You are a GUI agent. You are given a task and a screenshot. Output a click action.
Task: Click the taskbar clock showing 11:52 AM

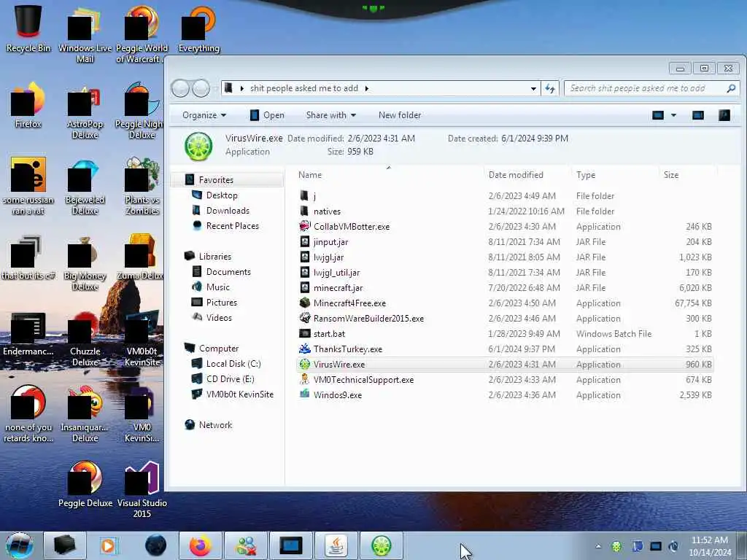pos(710,546)
